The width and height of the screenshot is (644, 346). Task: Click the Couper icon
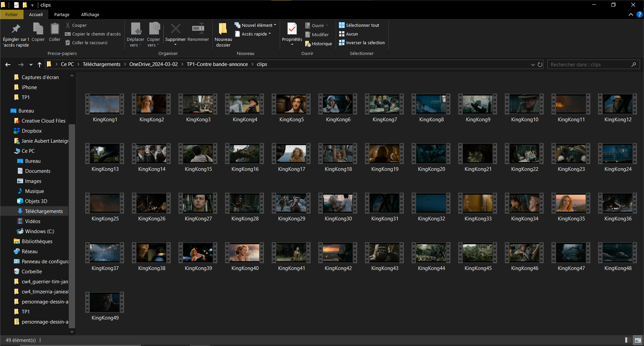pos(76,25)
